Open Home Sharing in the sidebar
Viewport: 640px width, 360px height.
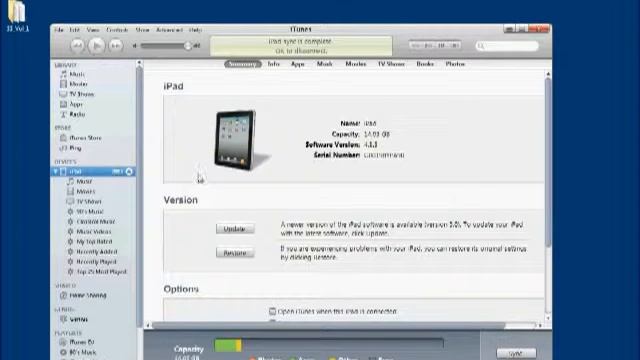(88, 295)
